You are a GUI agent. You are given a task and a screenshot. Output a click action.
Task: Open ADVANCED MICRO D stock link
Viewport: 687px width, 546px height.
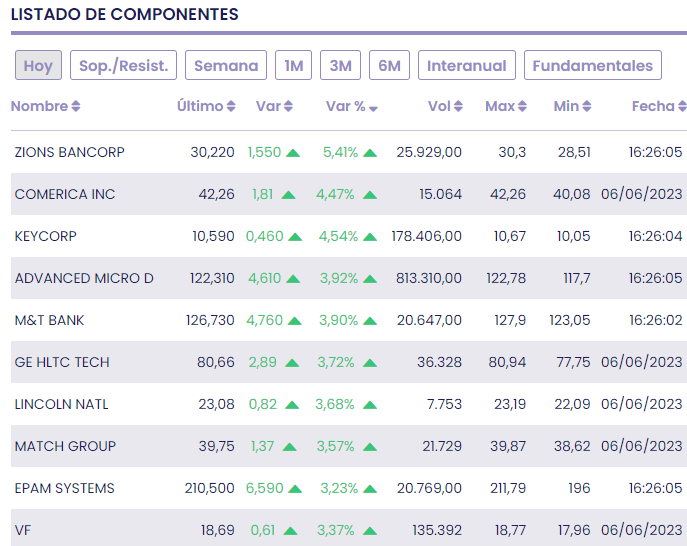[84, 278]
